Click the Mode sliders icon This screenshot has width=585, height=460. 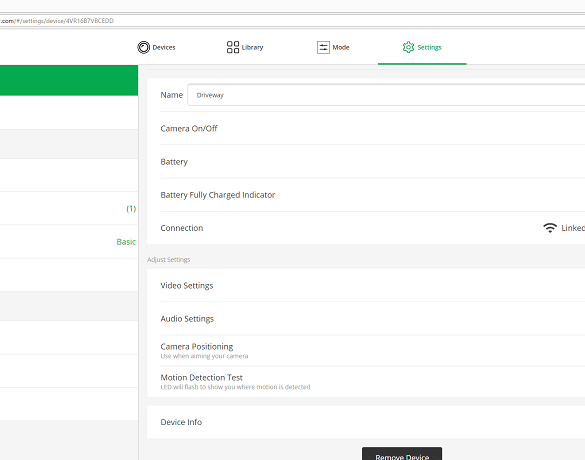pyautogui.click(x=323, y=47)
